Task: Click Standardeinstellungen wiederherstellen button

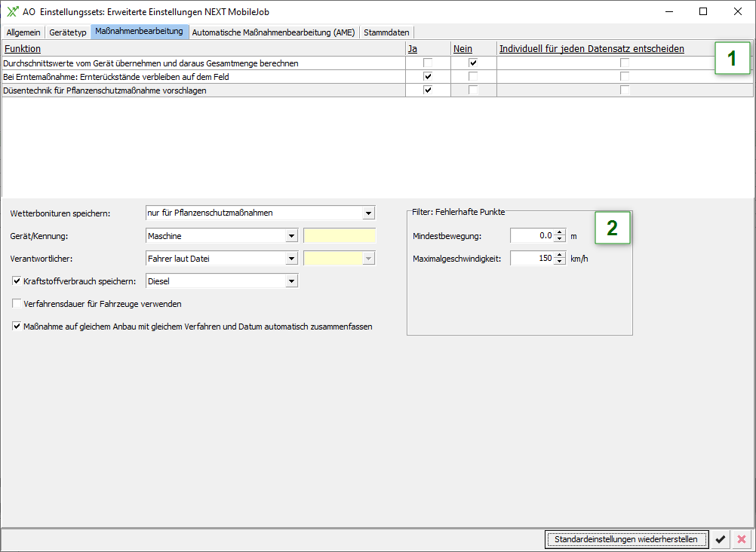Action: click(x=626, y=539)
